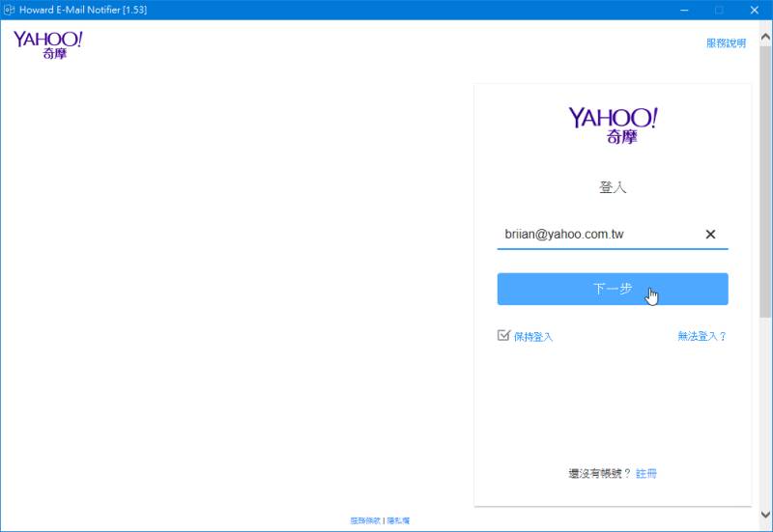
Task: Open the 服務說明 help link
Action: coord(726,43)
